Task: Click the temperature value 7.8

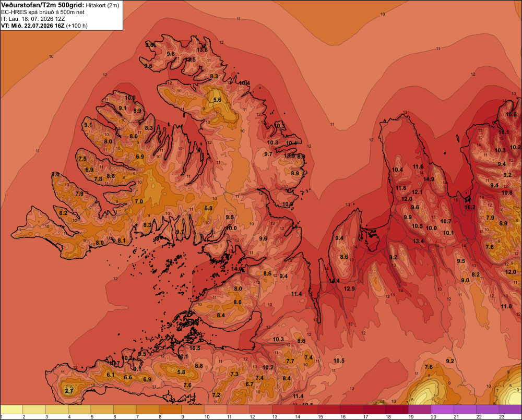Action: (98, 179)
